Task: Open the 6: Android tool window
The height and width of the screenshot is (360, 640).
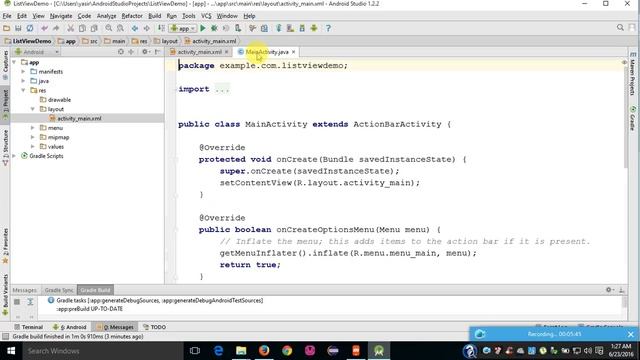Action: pyautogui.click(x=70, y=327)
